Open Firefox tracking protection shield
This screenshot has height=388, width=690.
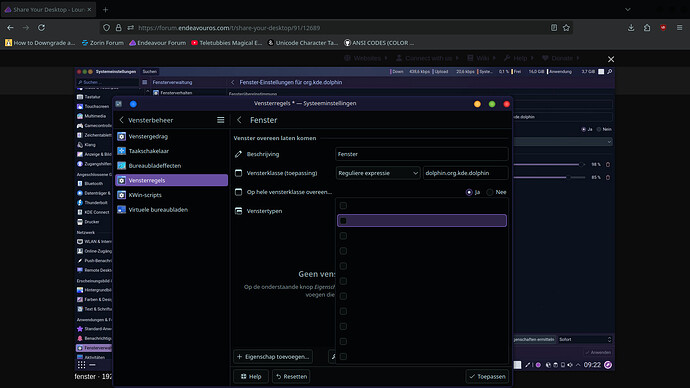pyautogui.click(x=106, y=28)
